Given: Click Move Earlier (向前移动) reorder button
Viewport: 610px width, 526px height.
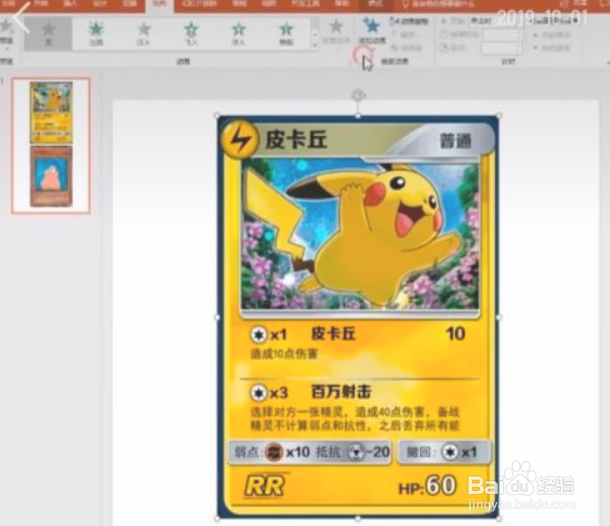Looking at the screenshot, I should (x=552, y=35).
